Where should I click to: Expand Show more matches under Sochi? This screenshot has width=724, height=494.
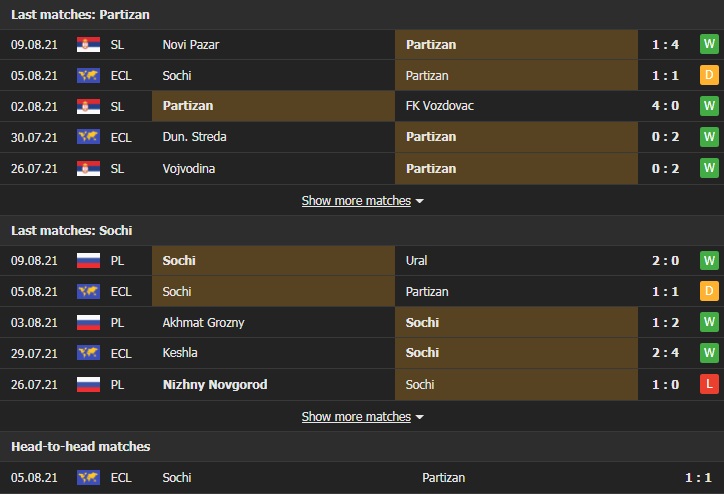pos(362,417)
